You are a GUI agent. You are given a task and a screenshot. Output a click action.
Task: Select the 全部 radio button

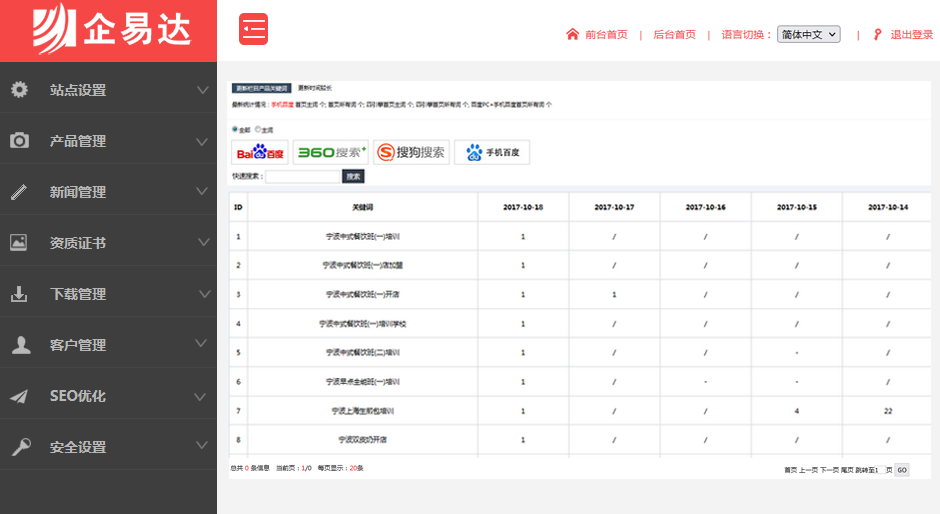235,129
